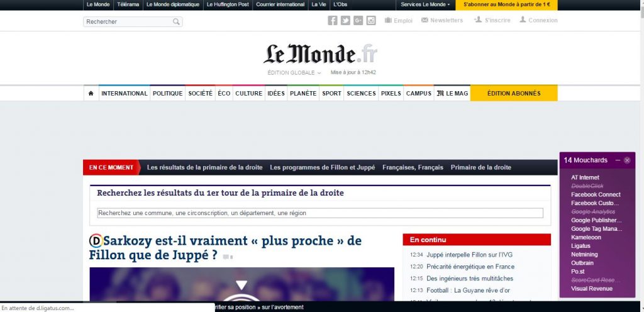The width and height of the screenshot is (644, 312).
Task: Click the S'inscrire link
Action: (492, 20)
